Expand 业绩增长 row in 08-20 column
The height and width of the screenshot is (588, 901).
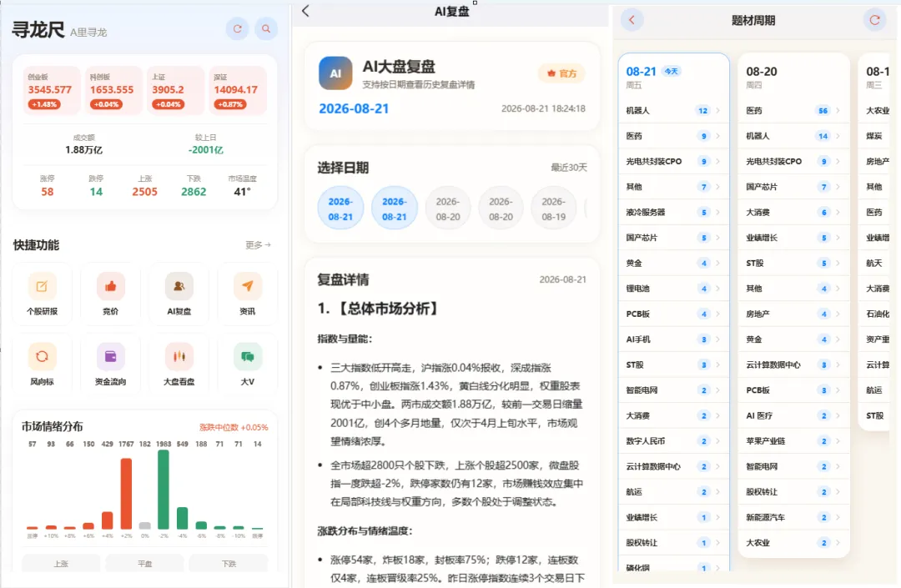(793, 238)
